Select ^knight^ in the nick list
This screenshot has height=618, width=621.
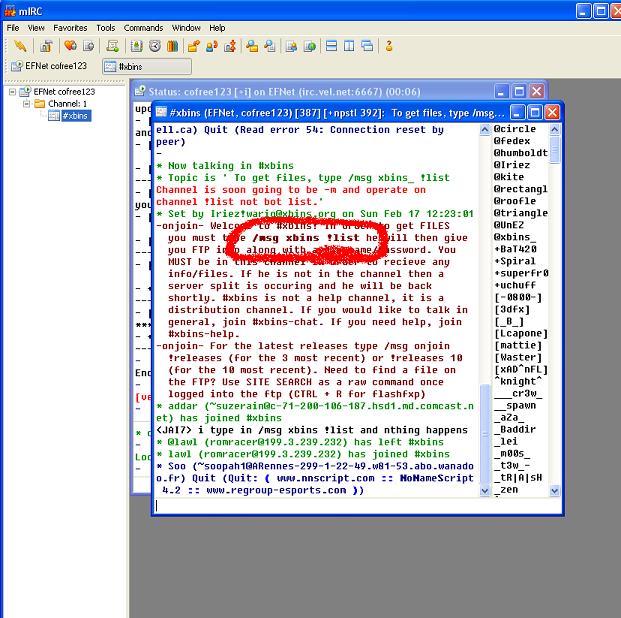click(x=518, y=381)
